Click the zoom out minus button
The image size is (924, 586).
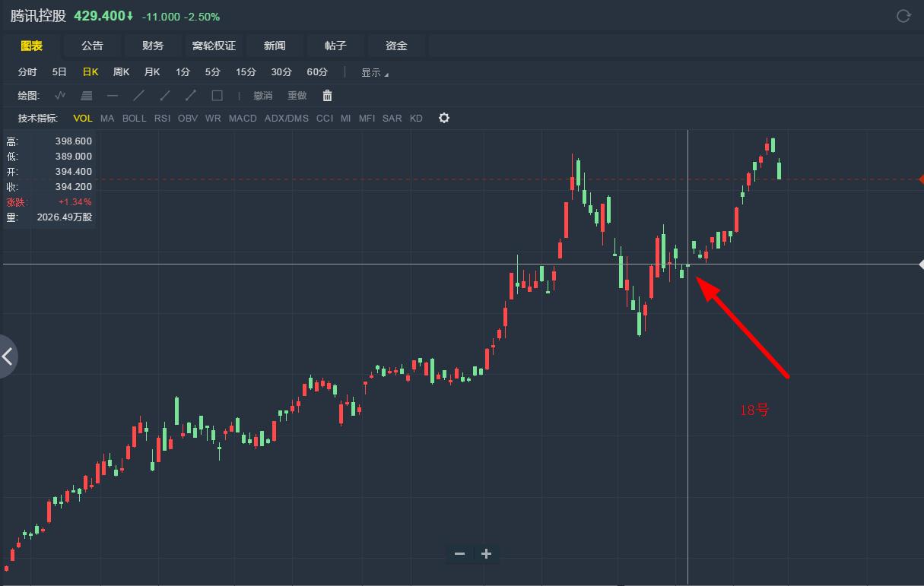[459, 553]
